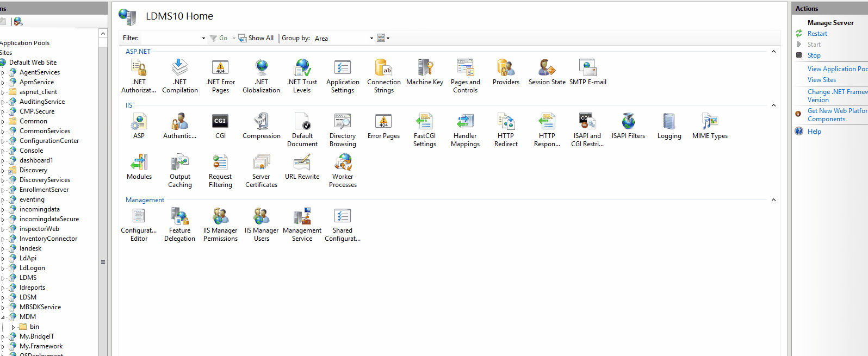Open the Filter dropdown arrow
Viewport: 868px width, 356px height.
click(x=203, y=38)
